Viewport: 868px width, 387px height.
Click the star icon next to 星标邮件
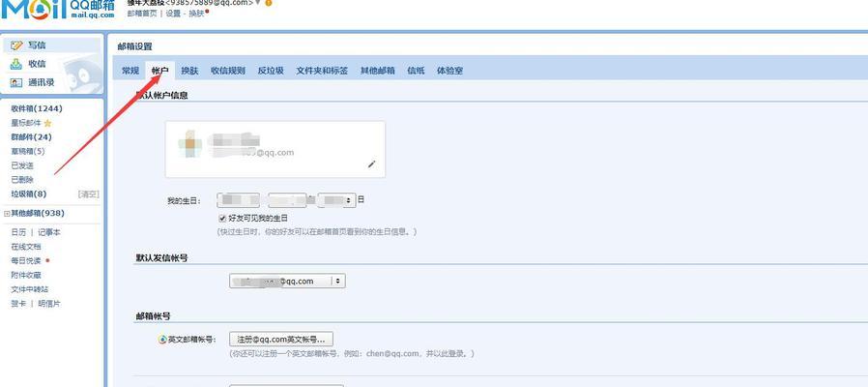tap(47, 123)
